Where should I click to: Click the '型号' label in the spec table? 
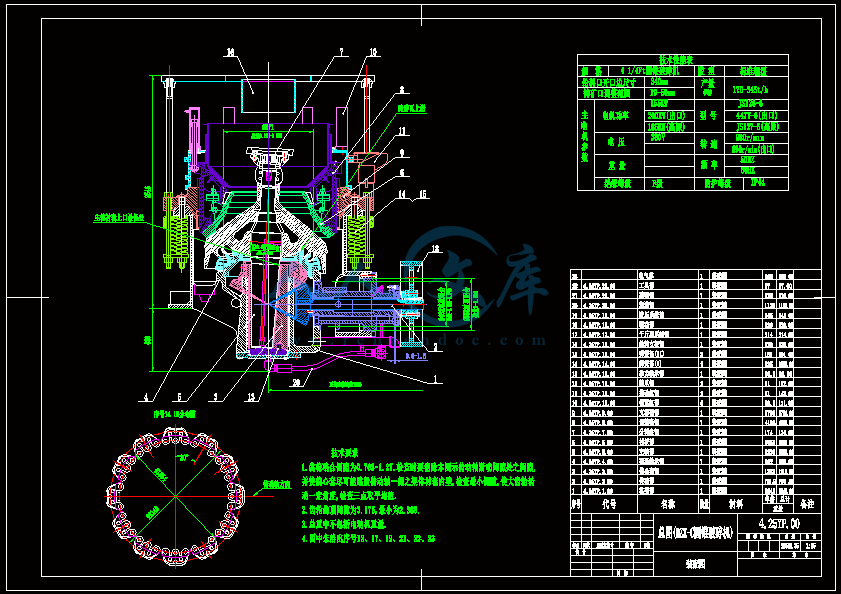pyautogui.click(x=708, y=115)
